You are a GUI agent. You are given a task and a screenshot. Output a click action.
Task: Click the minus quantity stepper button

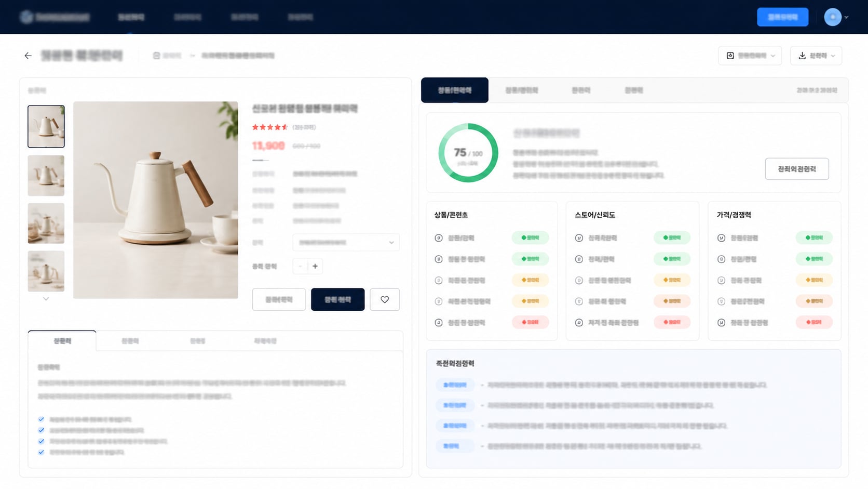pyautogui.click(x=300, y=266)
